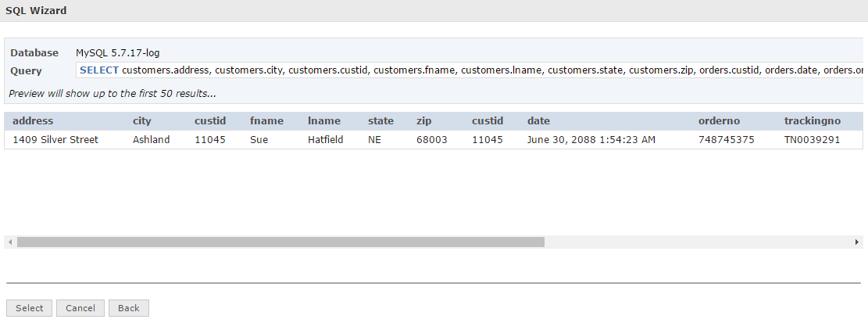Go Back in the SQL wizard
The width and height of the screenshot is (868, 330).
tap(129, 308)
